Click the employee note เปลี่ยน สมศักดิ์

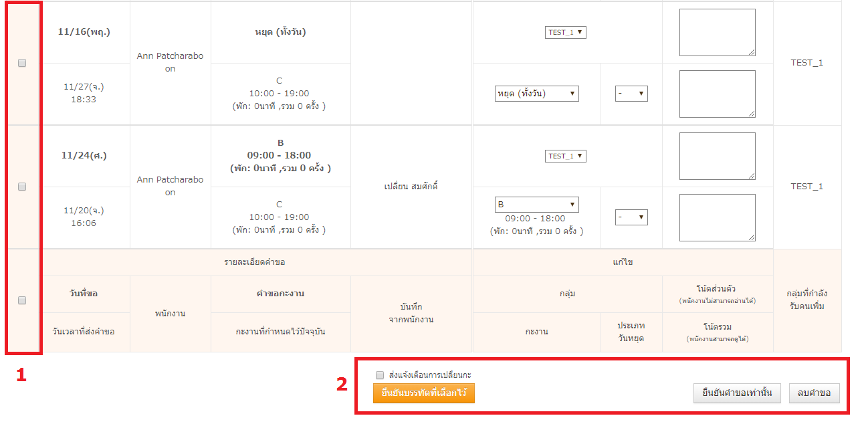point(411,187)
